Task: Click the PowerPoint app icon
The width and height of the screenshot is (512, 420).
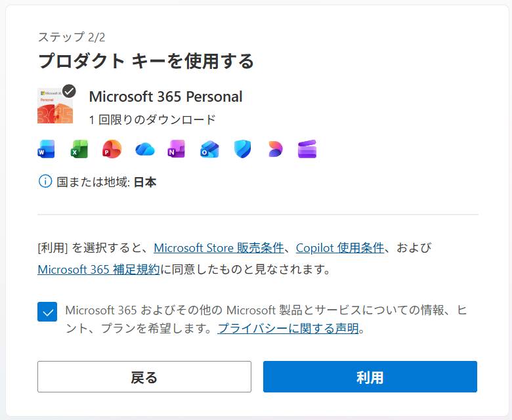Action: [x=112, y=150]
